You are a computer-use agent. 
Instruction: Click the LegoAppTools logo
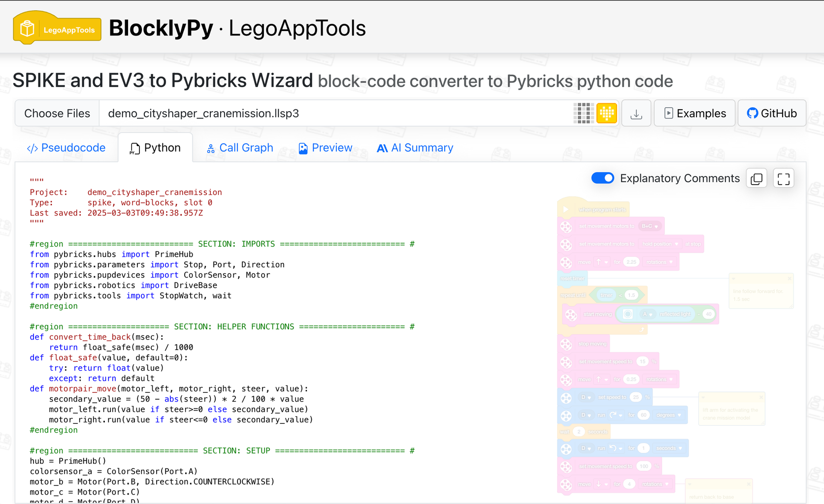[x=56, y=28]
